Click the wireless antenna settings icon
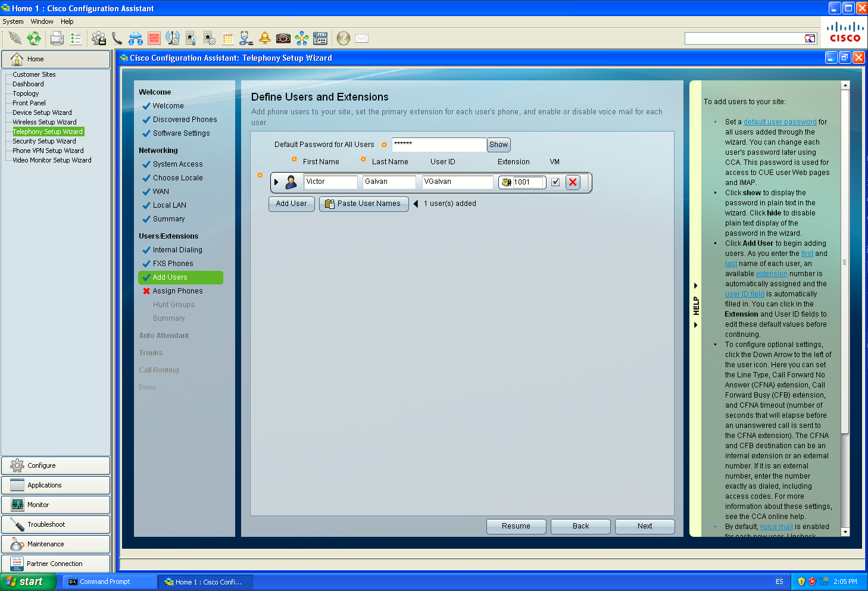This screenshot has width=868, height=591. tap(173, 39)
